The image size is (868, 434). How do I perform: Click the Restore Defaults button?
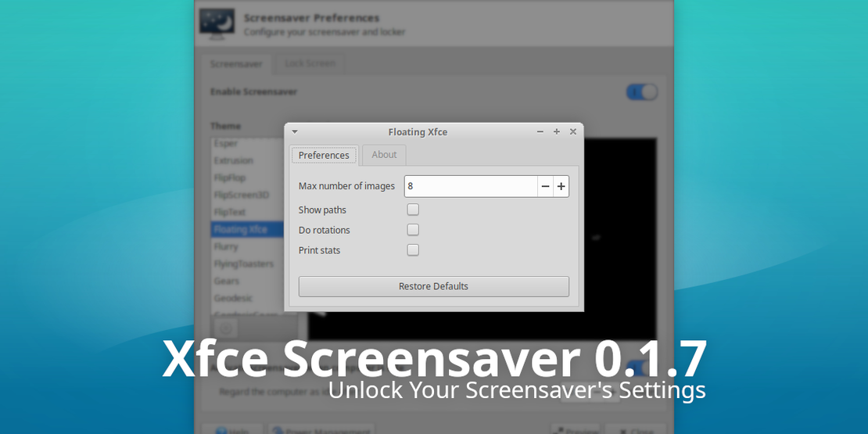tap(433, 286)
